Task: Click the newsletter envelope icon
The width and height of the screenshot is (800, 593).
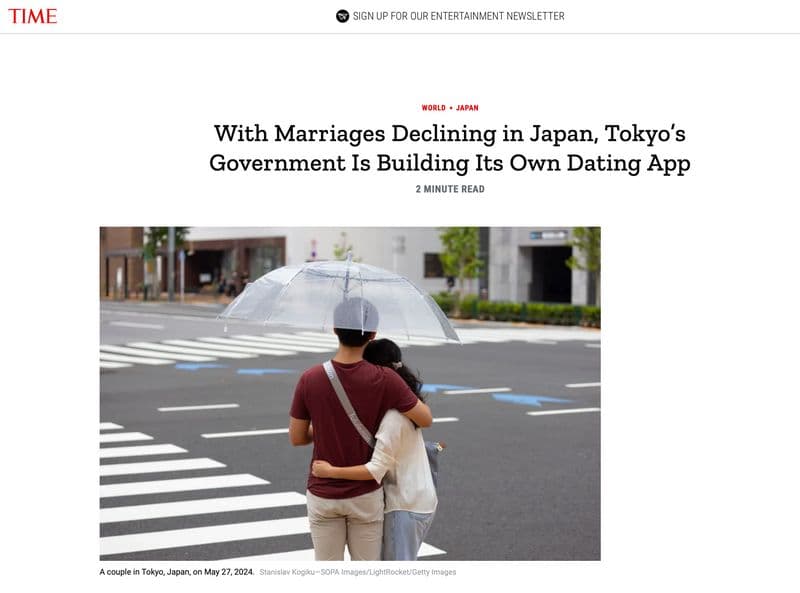Action: click(x=342, y=16)
